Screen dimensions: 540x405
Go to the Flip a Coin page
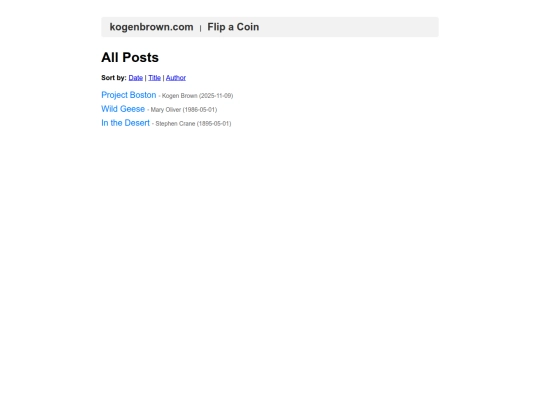tap(233, 27)
